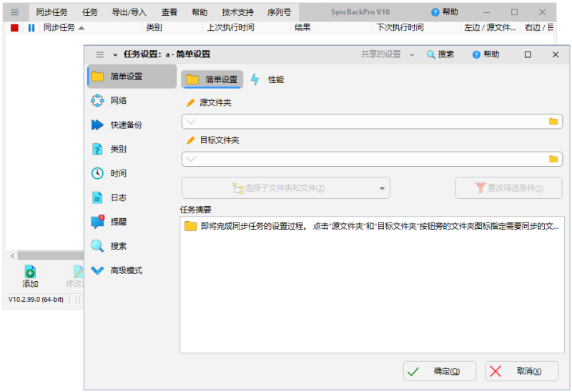Open the 查看 menu
Screen dimensions: 572x392
click(169, 12)
